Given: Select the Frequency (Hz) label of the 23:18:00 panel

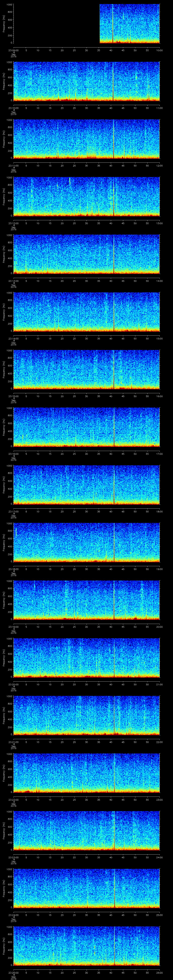Looking at the screenshot, I should [4, 543].
